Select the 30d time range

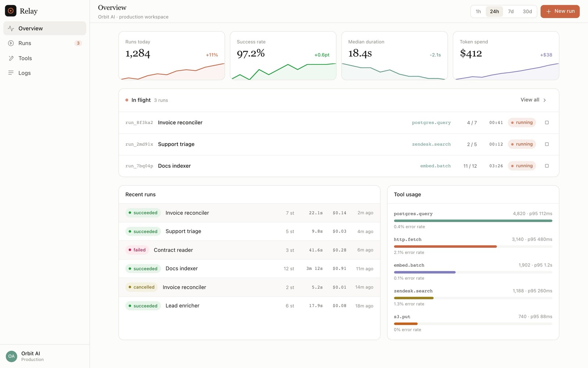[x=527, y=11]
